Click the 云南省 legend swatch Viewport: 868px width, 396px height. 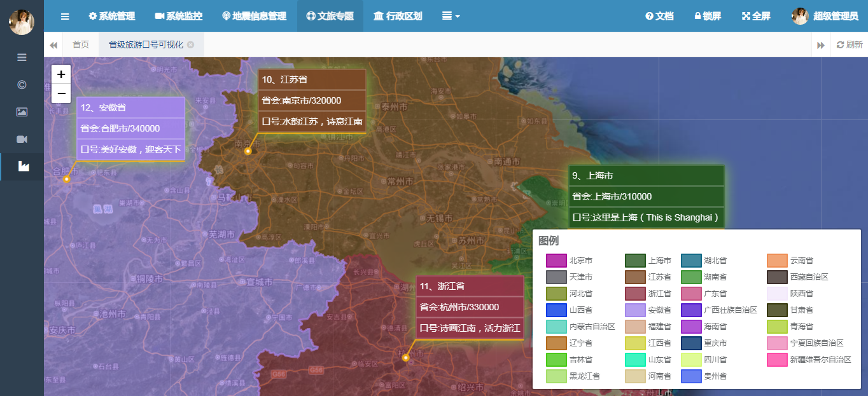(777, 261)
